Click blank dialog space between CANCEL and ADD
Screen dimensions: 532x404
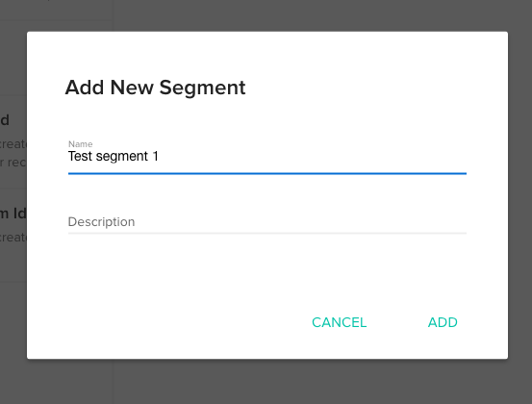pos(397,322)
